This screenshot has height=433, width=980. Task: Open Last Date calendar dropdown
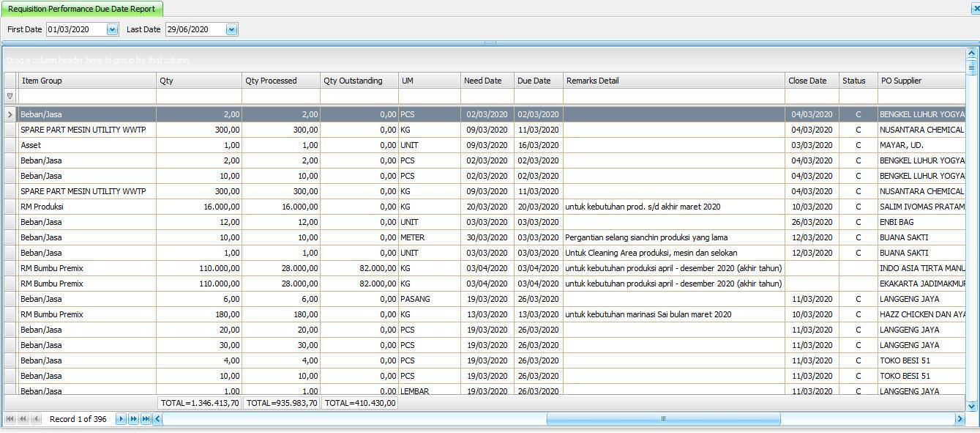click(231, 29)
